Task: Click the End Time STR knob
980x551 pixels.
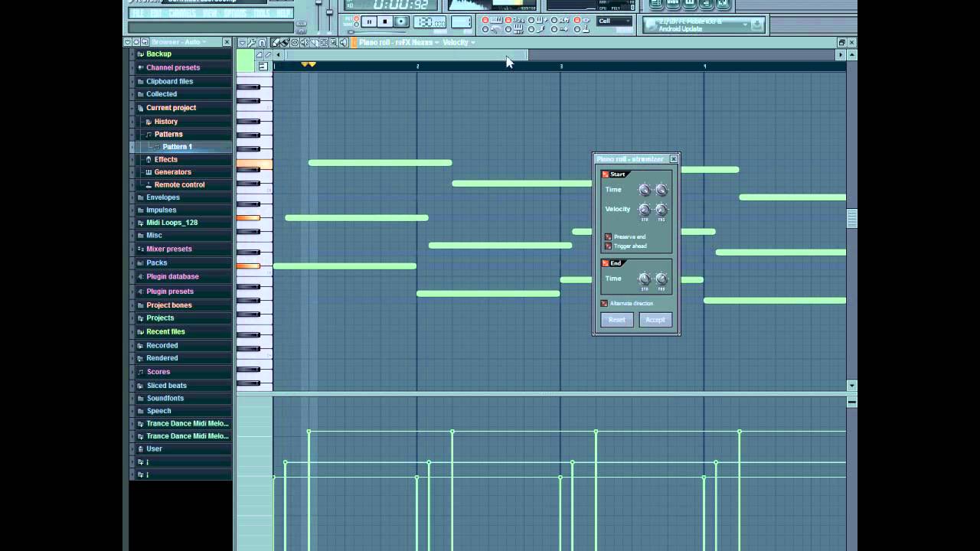Action: (645, 279)
